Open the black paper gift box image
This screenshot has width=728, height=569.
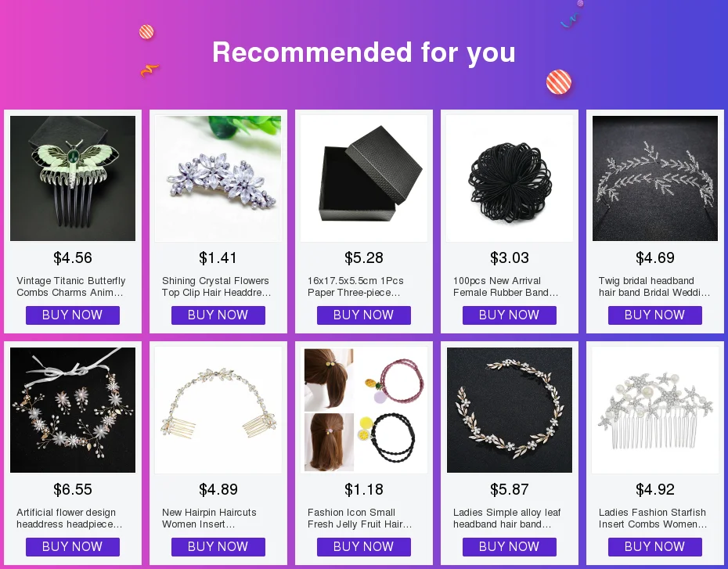pos(364,178)
